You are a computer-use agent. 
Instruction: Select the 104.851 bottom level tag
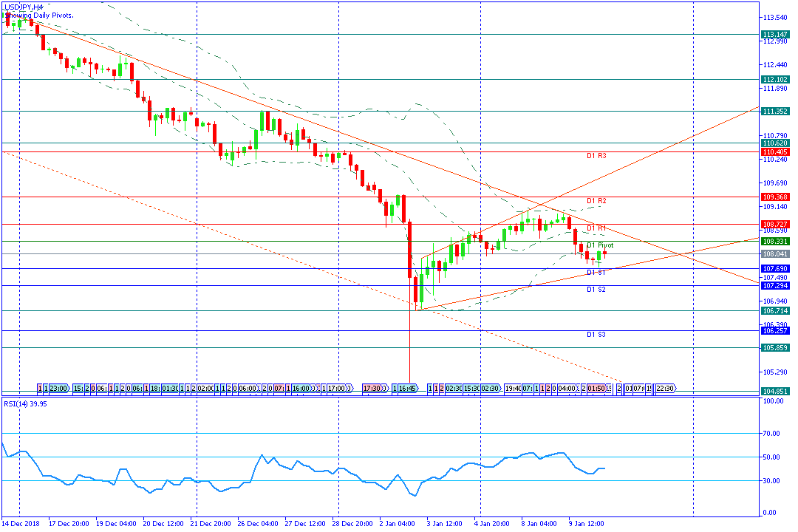point(774,391)
